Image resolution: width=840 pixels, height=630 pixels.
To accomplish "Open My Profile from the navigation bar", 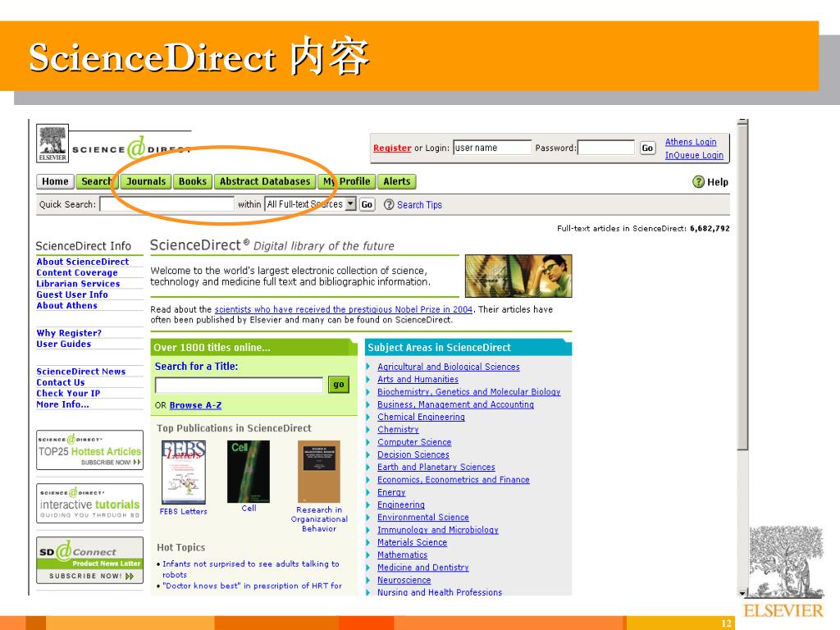I will (348, 181).
